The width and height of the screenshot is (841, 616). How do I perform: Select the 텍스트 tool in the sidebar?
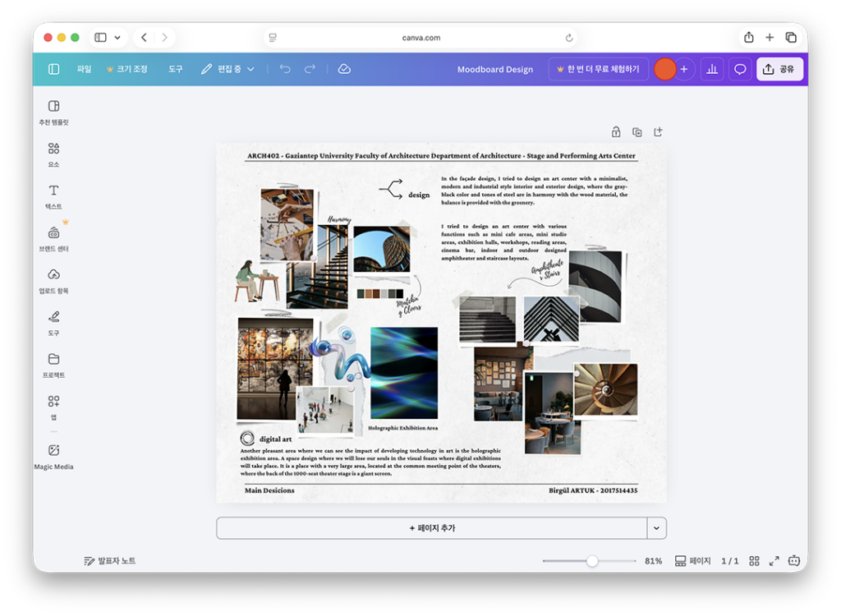click(x=53, y=195)
